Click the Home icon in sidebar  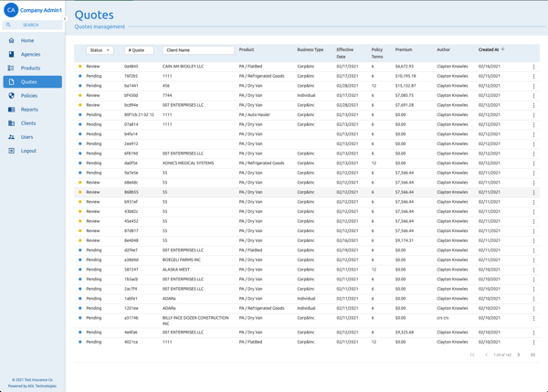click(x=12, y=40)
